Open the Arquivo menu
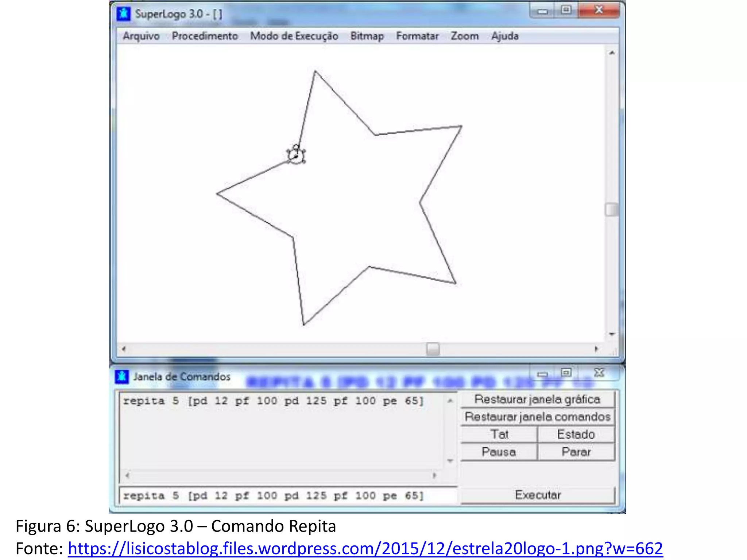The image size is (747, 560). tap(141, 36)
